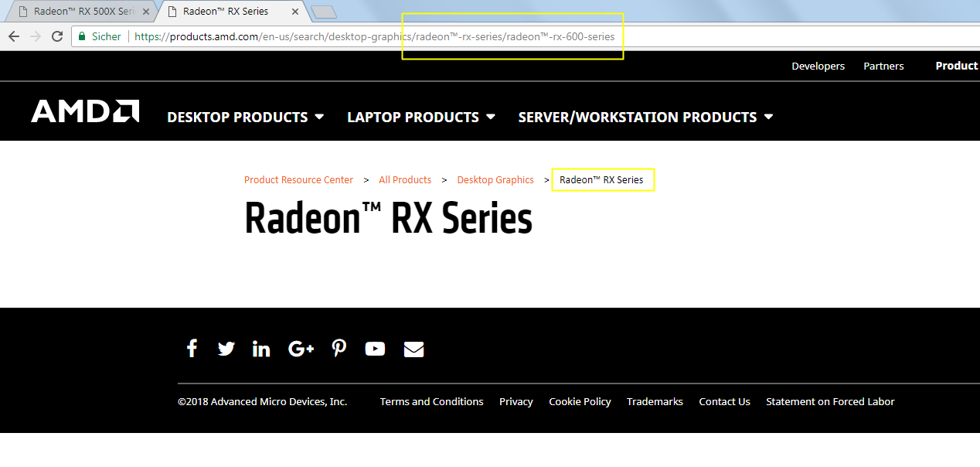Go to Product Resource Center breadcrumb
Screen dimensions: 980x467
coord(298,180)
